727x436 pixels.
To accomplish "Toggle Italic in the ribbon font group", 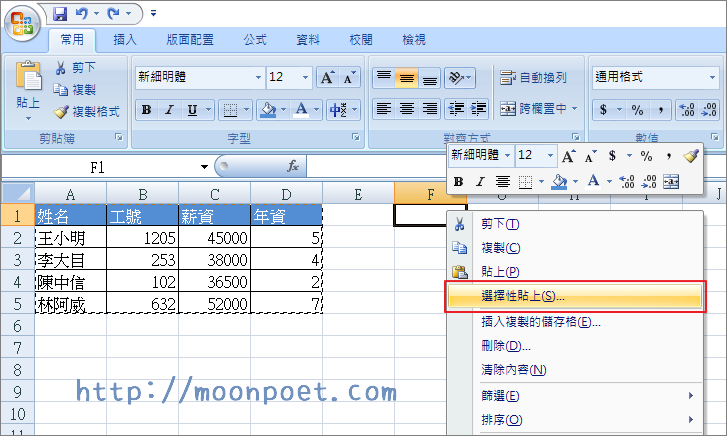I will [169, 110].
